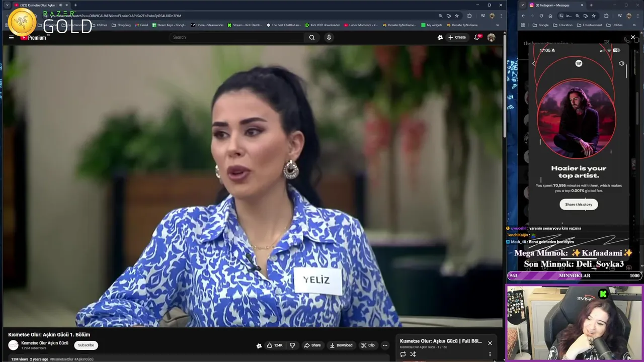Close the playlist panel
Screen dimensions: 644x362
tap(490, 343)
